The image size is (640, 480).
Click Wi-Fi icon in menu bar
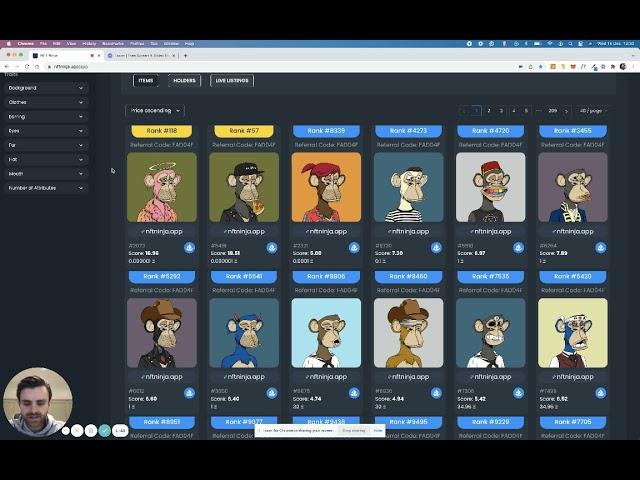550,44
